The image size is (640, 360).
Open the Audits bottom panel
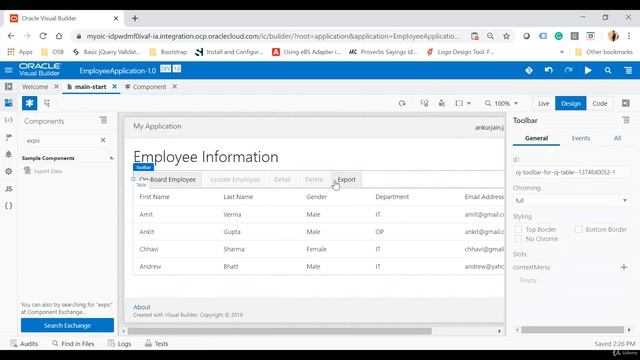(24, 344)
